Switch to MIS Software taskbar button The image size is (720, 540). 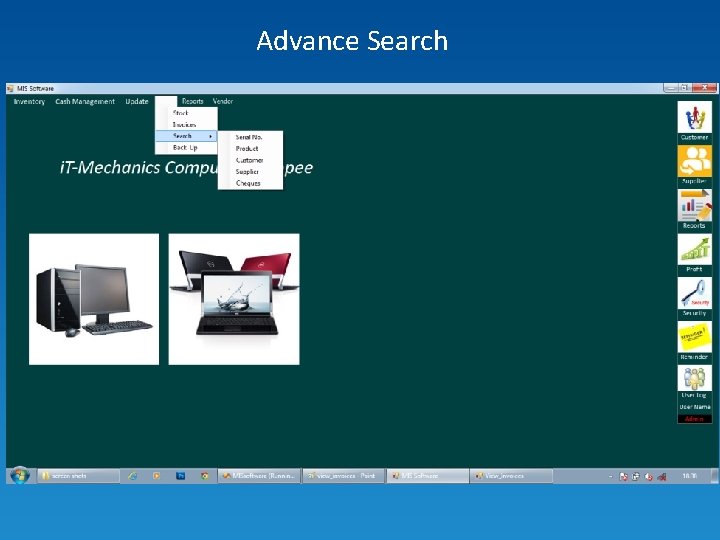coord(428,476)
